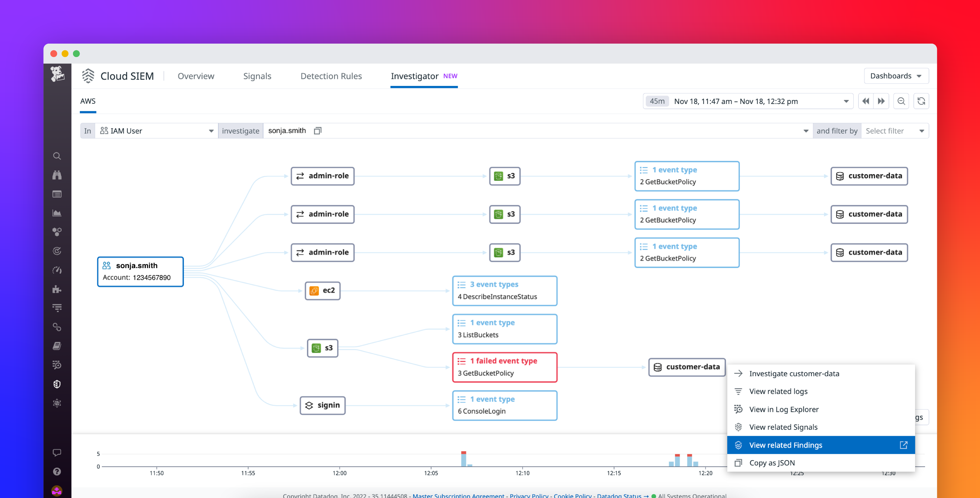Open the Dashboards dropdown
The width and height of the screenshot is (980, 498).
(896, 76)
